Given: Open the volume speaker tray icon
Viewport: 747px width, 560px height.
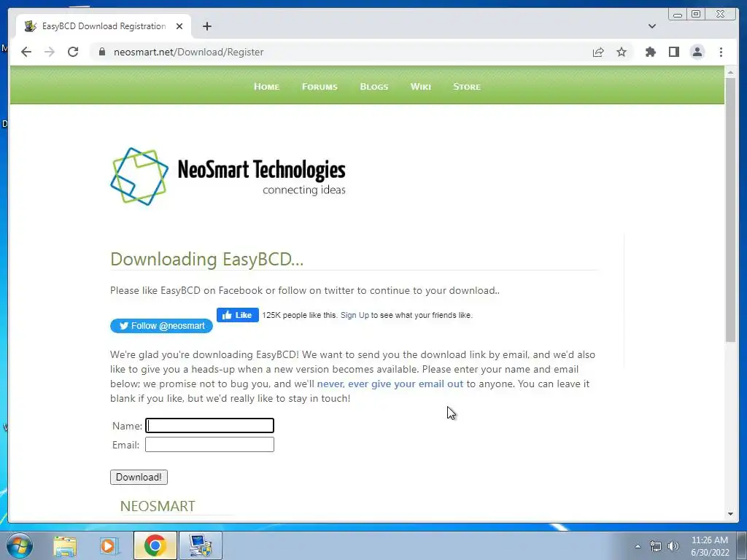Looking at the screenshot, I should [673, 546].
